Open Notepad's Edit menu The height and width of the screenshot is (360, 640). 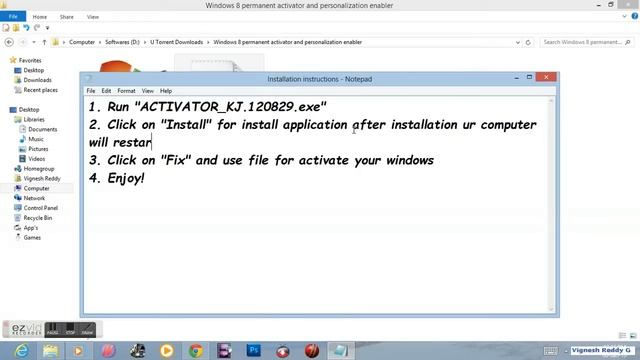point(106,91)
